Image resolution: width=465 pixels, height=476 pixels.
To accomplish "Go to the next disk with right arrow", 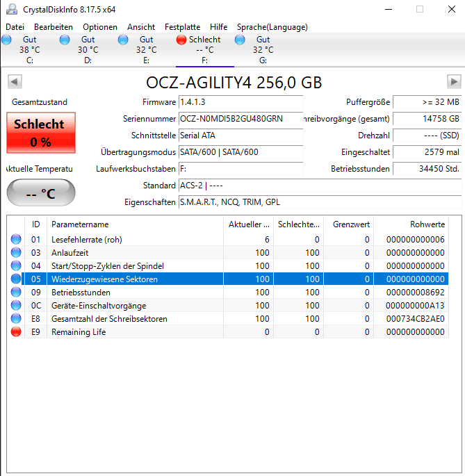I will (x=454, y=82).
